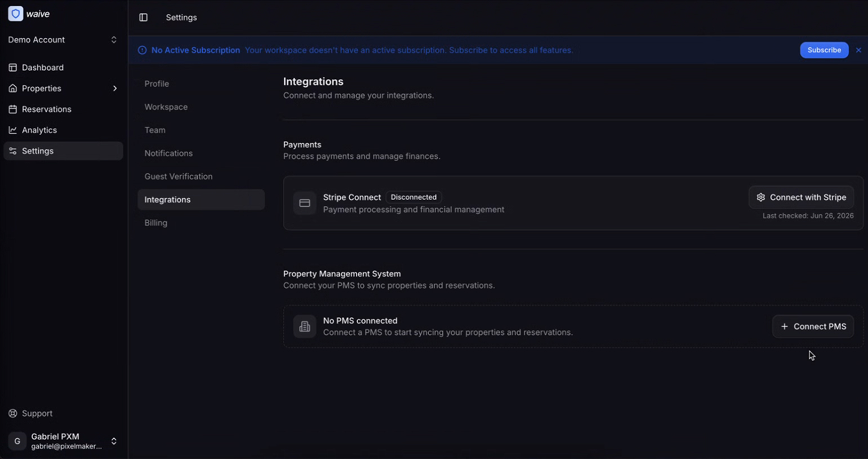
Task: Switch to the Billing settings tab
Action: [x=201, y=223]
